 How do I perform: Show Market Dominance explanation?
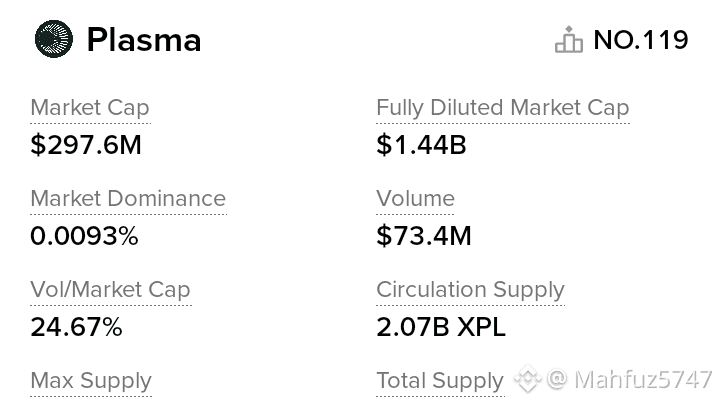coord(128,199)
